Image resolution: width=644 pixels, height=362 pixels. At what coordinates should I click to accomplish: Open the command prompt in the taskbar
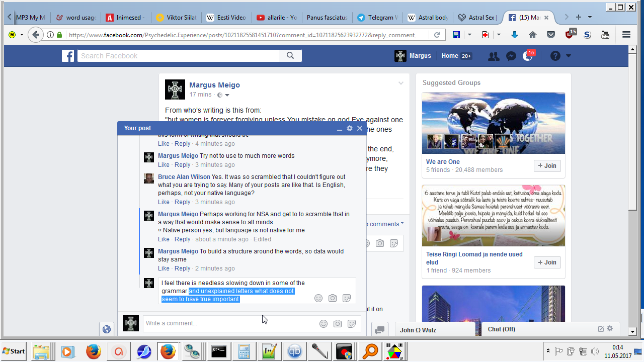(219, 351)
